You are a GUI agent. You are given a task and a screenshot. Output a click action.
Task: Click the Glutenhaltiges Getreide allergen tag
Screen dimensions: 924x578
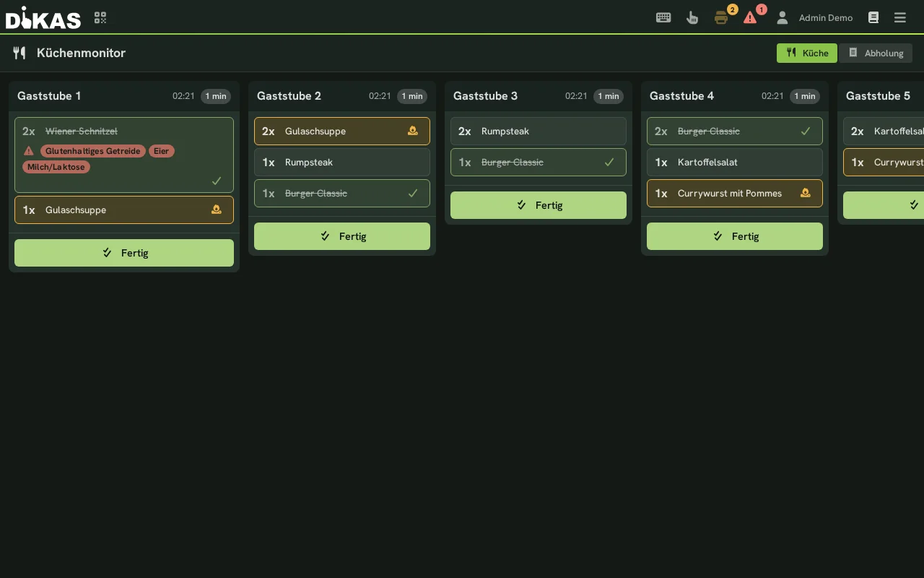pos(93,151)
